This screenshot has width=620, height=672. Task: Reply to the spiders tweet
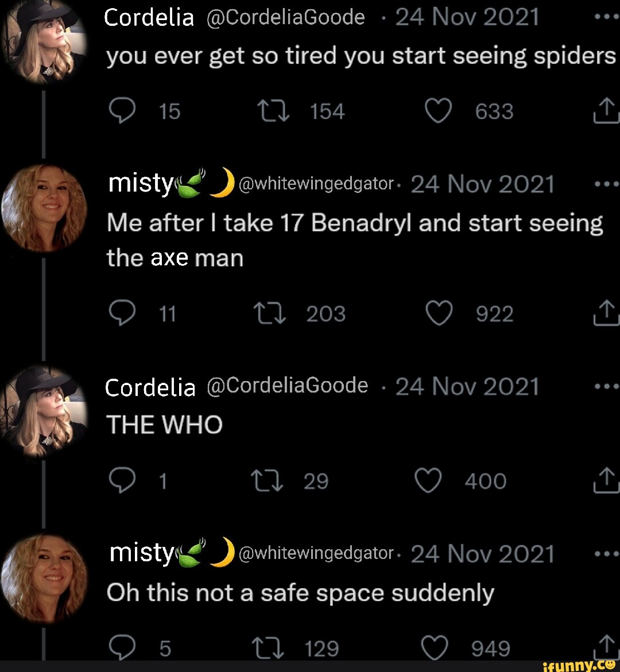pyautogui.click(x=119, y=111)
